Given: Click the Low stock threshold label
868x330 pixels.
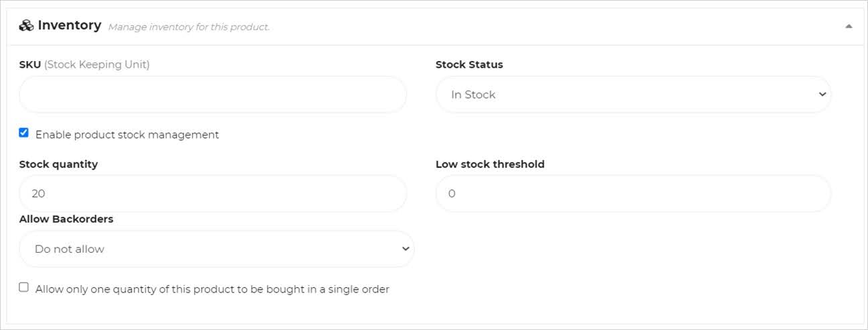Looking at the screenshot, I should point(490,164).
